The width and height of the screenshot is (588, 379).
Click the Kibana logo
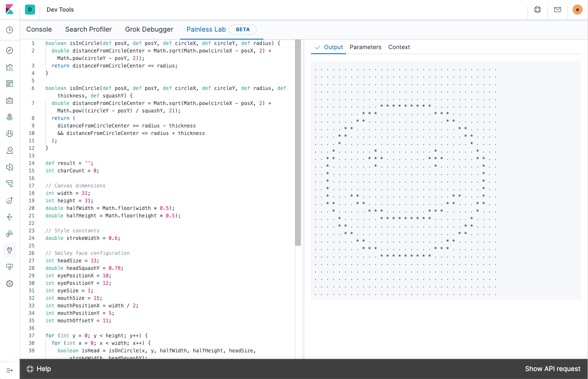tap(10, 10)
